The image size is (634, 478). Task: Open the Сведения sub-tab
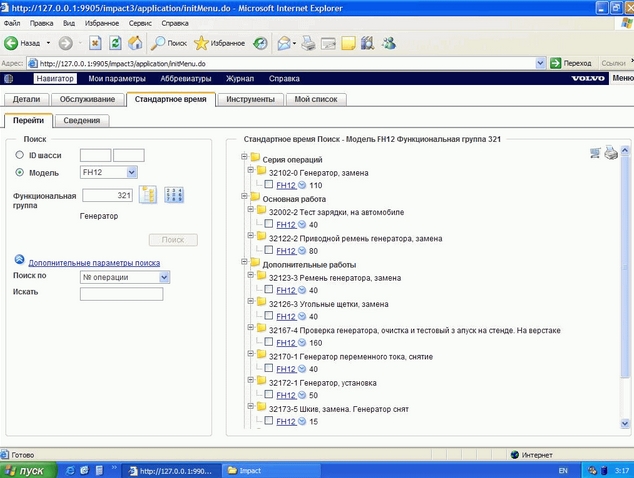point(82,121)
